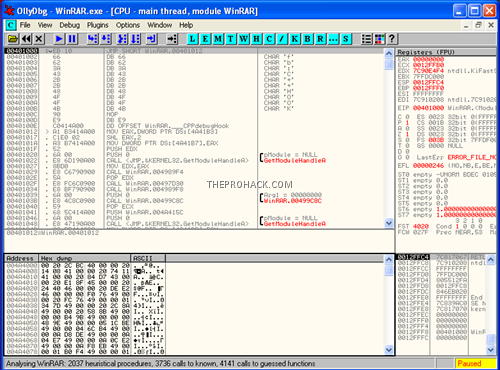Open the Window menu
The width and height of the screenshot is (500, 370).
tap(160, 25)
